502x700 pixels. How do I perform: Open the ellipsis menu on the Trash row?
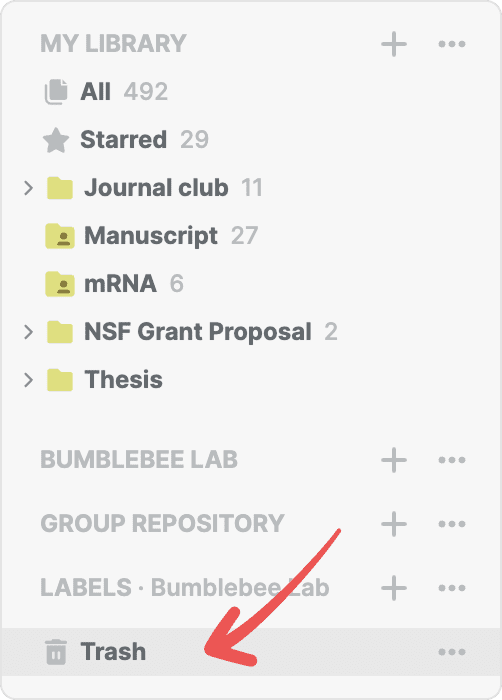tap(452, 652)
